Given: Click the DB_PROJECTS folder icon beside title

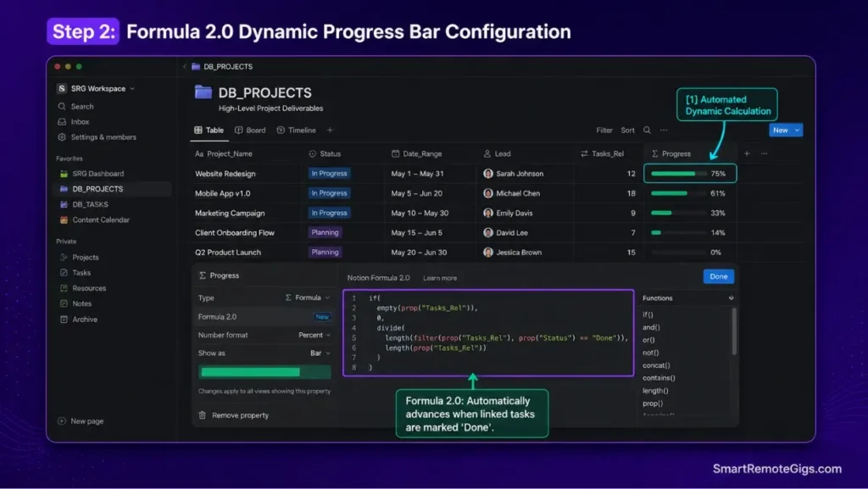Looking at the screenshot, I should 203,92.
